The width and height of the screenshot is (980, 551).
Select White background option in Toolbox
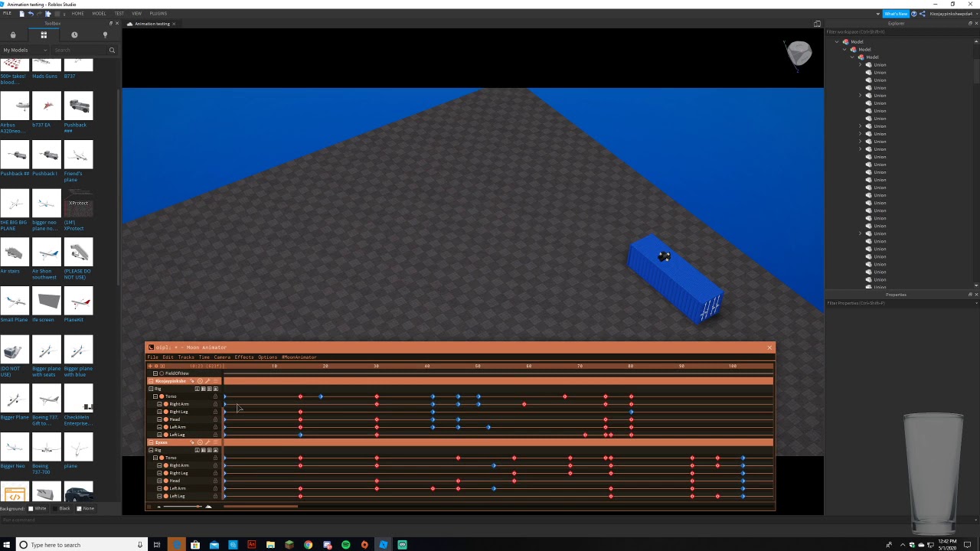click(37, 508)
